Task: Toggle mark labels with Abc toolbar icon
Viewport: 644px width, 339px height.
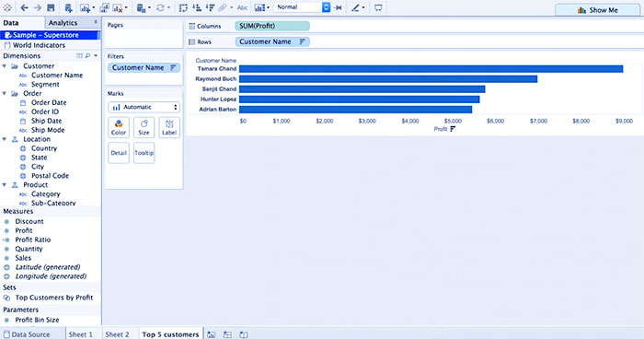Action: [x=242, y=7]
